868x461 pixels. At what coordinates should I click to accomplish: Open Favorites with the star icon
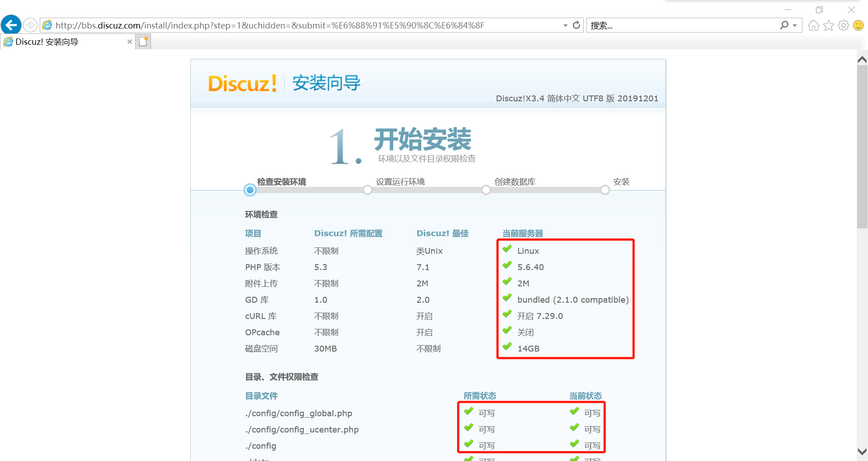tap(828, 25)
